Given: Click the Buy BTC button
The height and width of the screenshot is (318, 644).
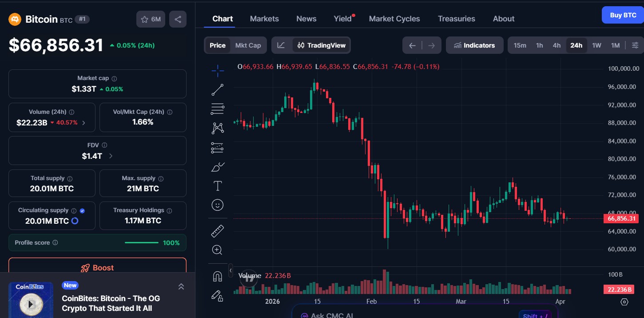Looking at the screenshot, I should pos(622,15).
